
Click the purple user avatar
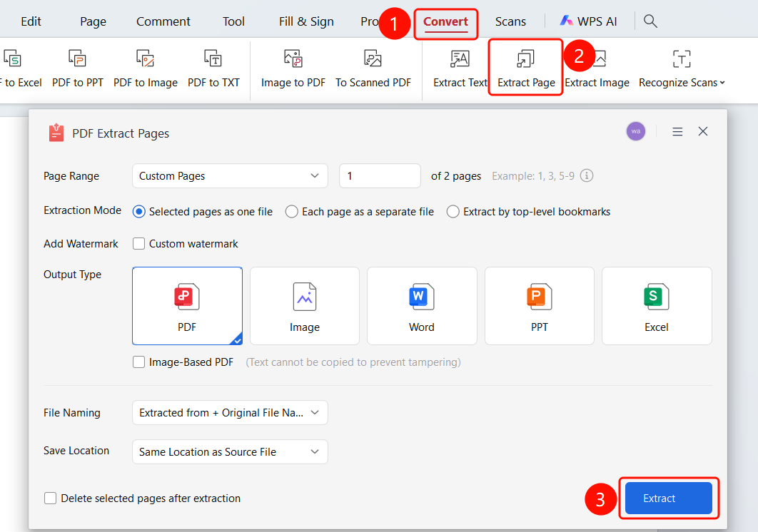(636, 131)
